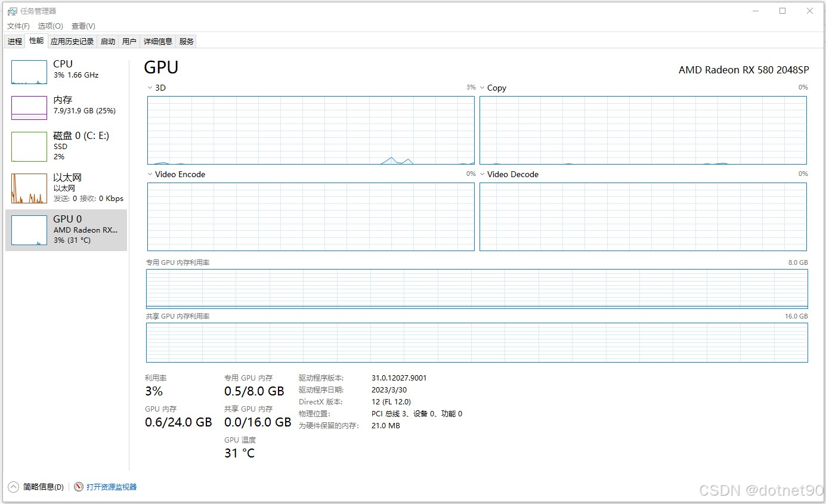Click the 16.0 GB graph scale label
The image size is (826, 504).
796,316
